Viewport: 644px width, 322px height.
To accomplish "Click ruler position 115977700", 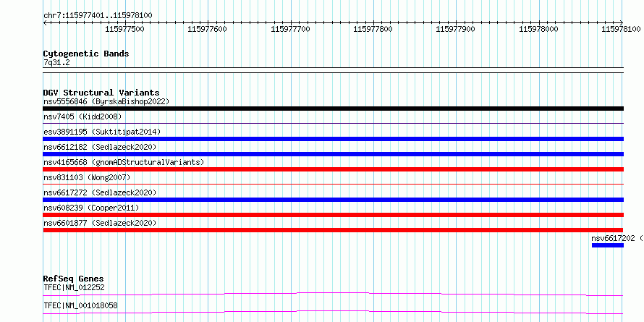I will pos(290,29).
